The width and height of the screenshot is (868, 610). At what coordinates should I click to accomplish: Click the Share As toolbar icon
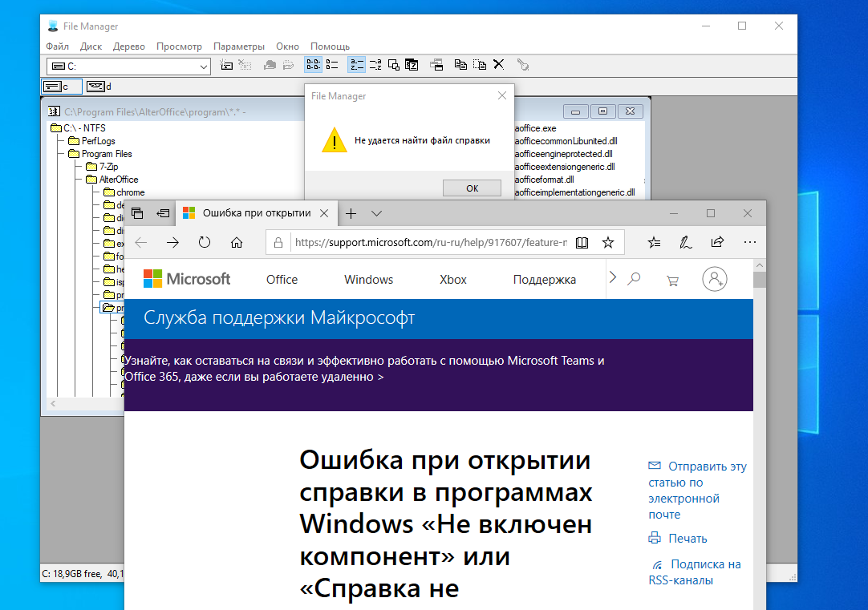pos(270,65)
